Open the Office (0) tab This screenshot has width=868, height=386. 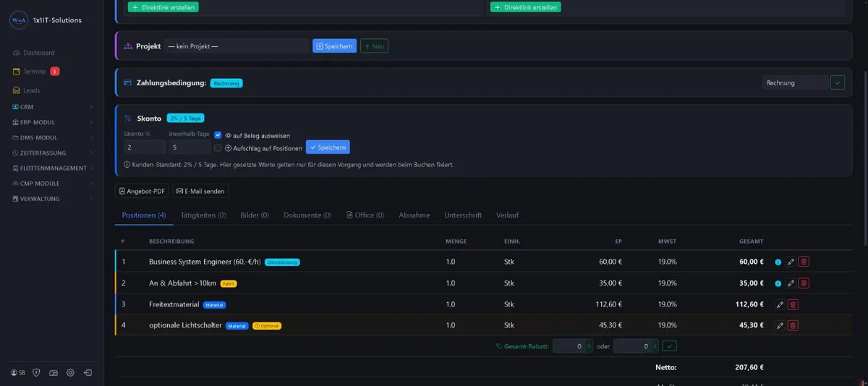pos(365,215)
